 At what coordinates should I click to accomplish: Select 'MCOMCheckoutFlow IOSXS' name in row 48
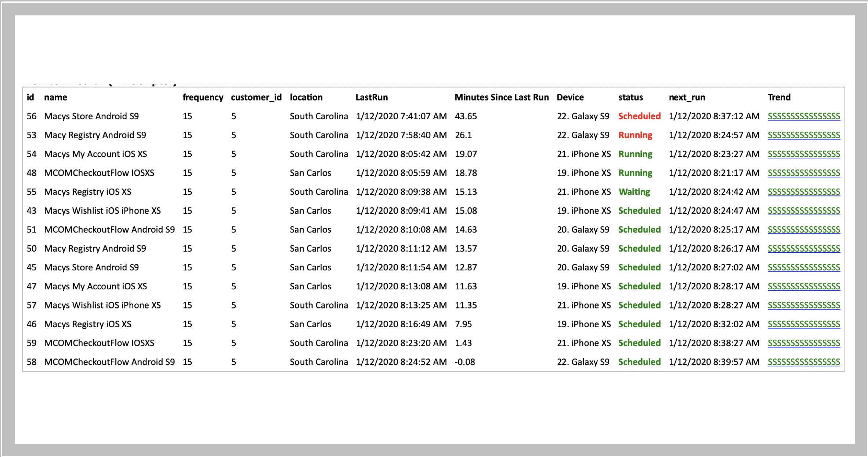click(99, 173)
